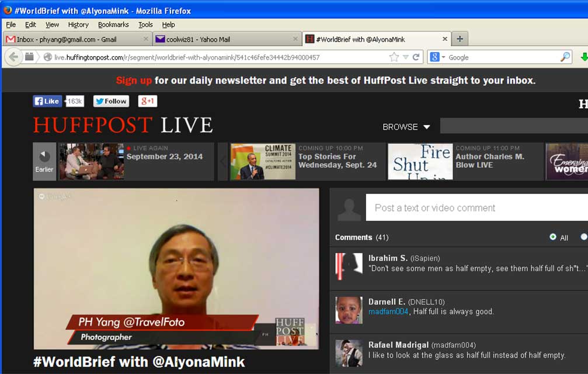Open the View menu
Viewport: 588px width, 374px height.
(x=52, y=25)
